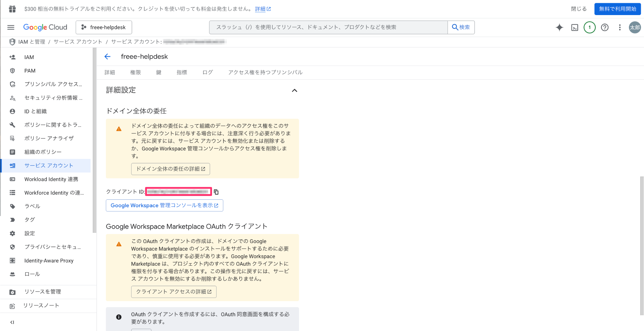Click the 検索 search button

pos(461,27)
